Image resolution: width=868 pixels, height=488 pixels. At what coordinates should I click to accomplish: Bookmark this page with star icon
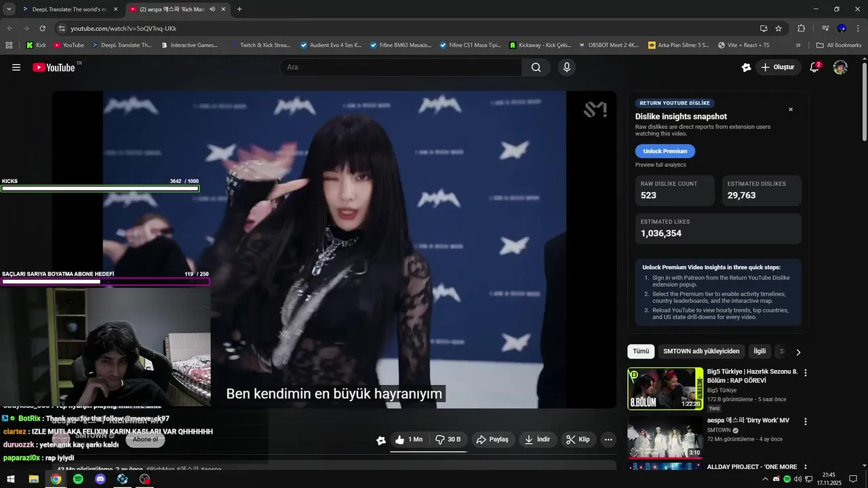pos(778,28)
